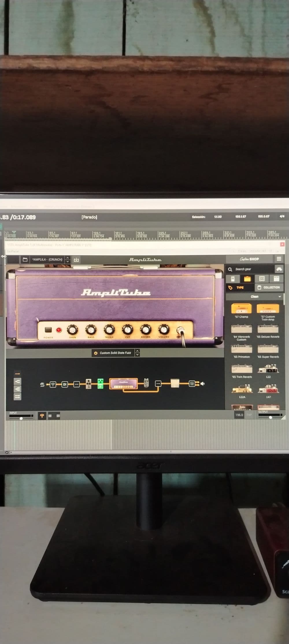Select the amp head gear category icon
Image resolution: width=289 pixels, height=644 pixels.
(247, 278)
